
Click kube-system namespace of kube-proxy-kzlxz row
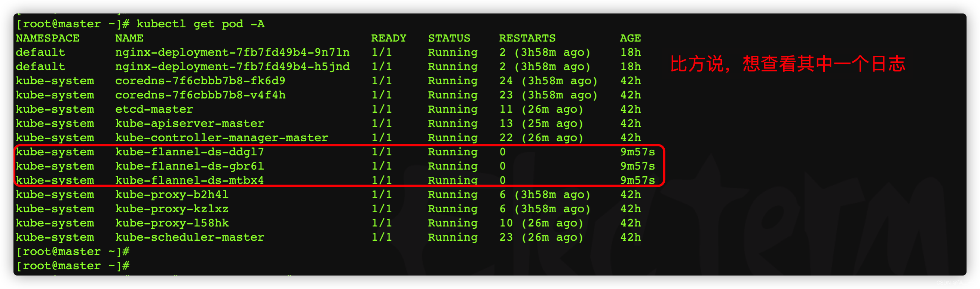55,209
